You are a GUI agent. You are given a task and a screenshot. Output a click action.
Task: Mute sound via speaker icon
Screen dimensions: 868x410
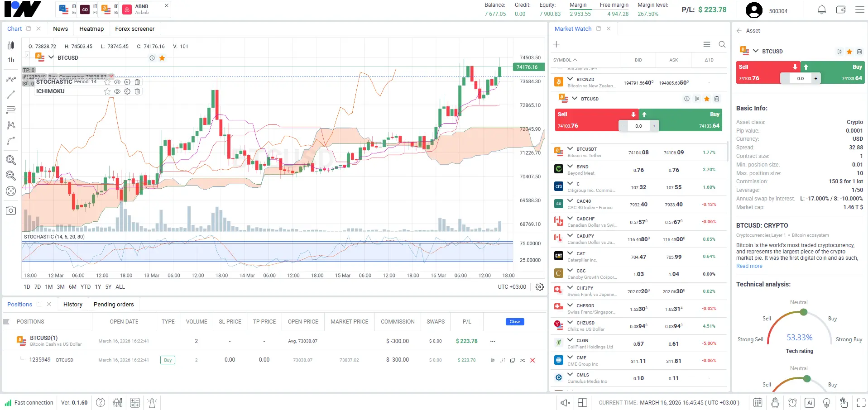point(565,402)
